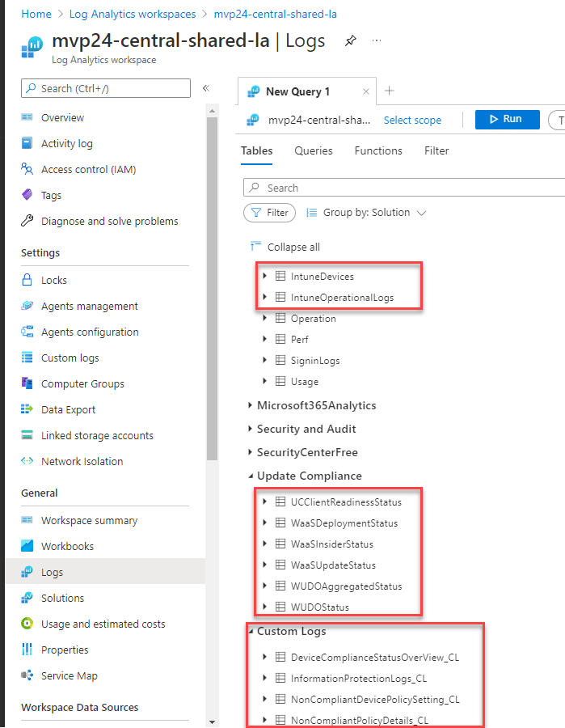
Task: Go to Home breadcrumb link
Action: [x=36, y=14]
